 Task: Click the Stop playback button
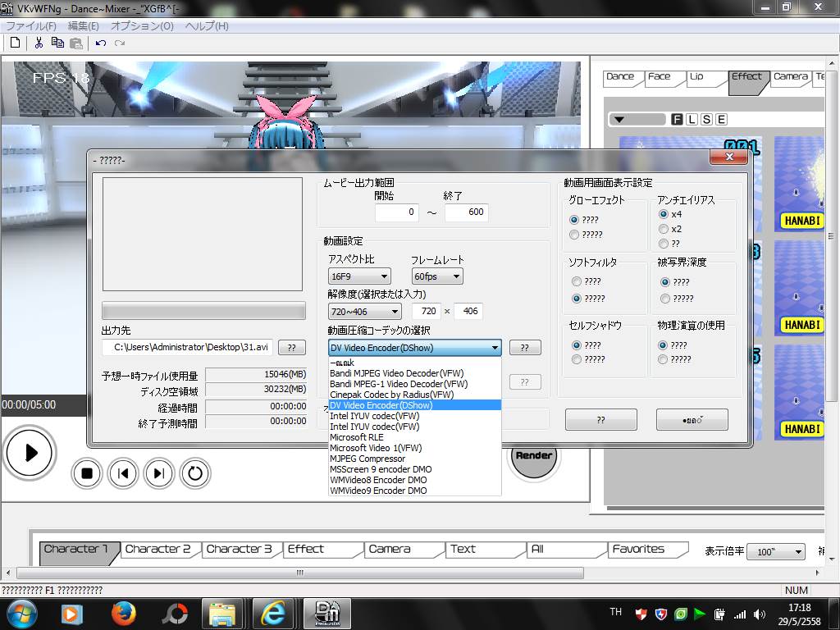[87, 473]
